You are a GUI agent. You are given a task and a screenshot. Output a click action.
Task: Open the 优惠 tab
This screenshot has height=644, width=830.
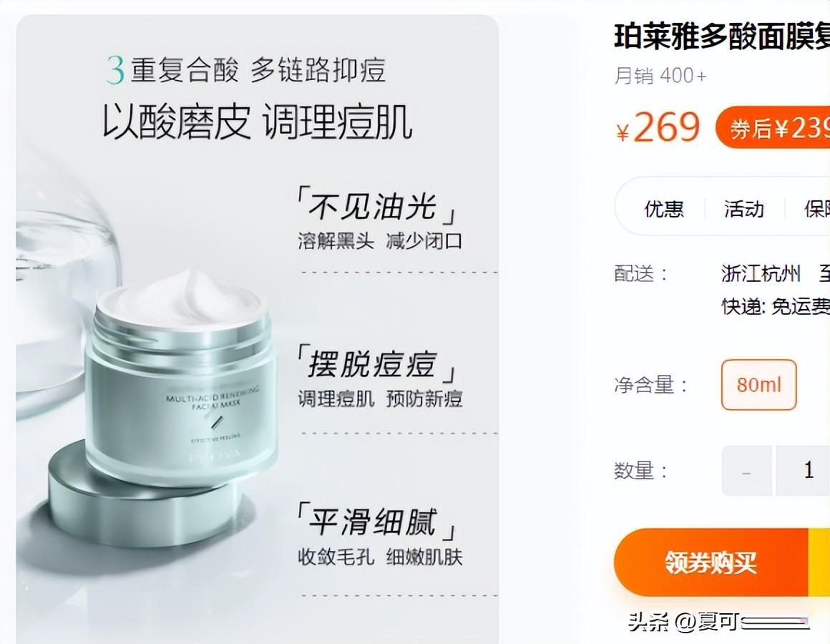(x=664, y=208)
